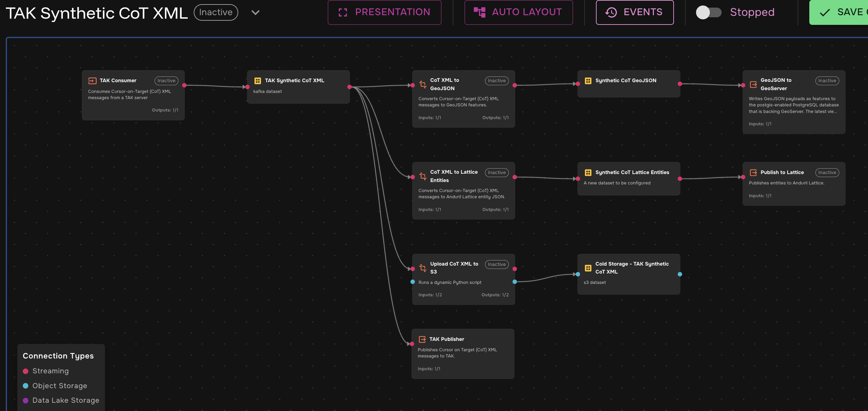Viewport: 868px width, 411px height.
Task: Click the Publish to Lattice sink icon
Action: 753,173
